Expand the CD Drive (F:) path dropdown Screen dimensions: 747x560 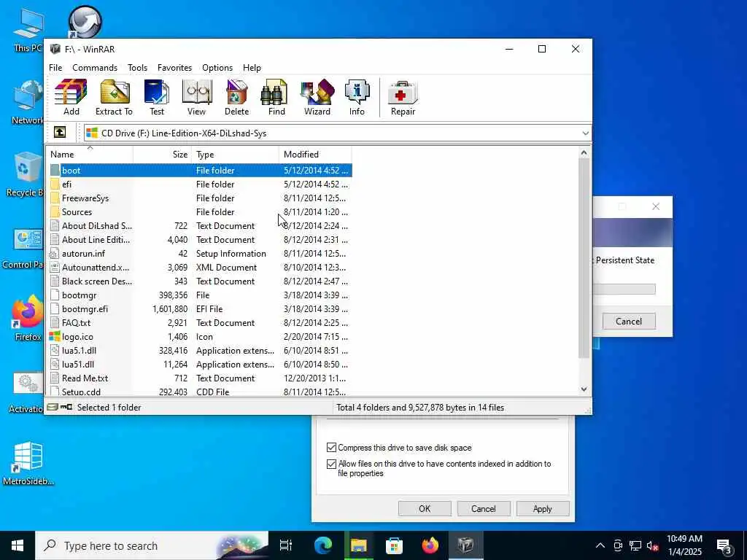click(x=586, y=133)
